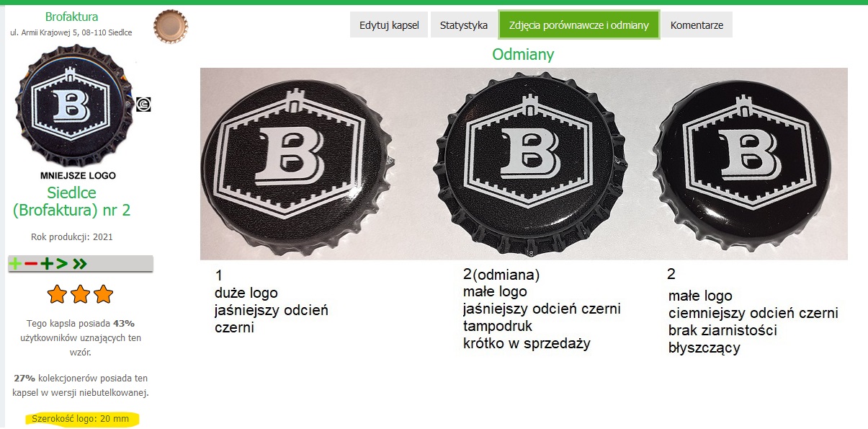Click the single green arrow icon
This screenshot has height=429, width=868.
[62, 264]
